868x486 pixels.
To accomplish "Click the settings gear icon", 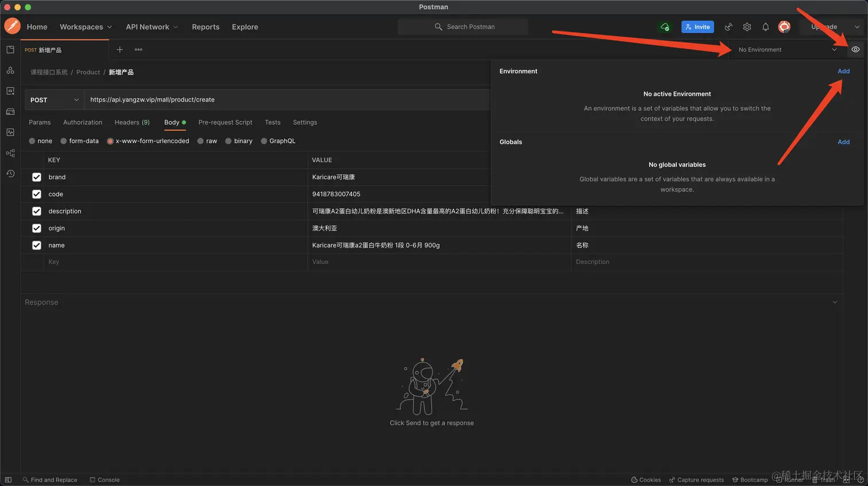I will pos(747,27).
